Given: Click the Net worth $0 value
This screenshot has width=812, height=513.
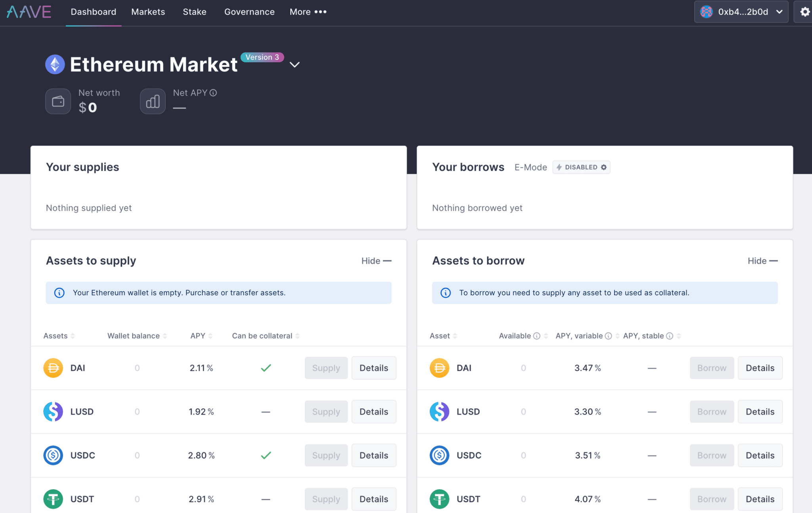Looking at the screenshot, I should (88, 108).
